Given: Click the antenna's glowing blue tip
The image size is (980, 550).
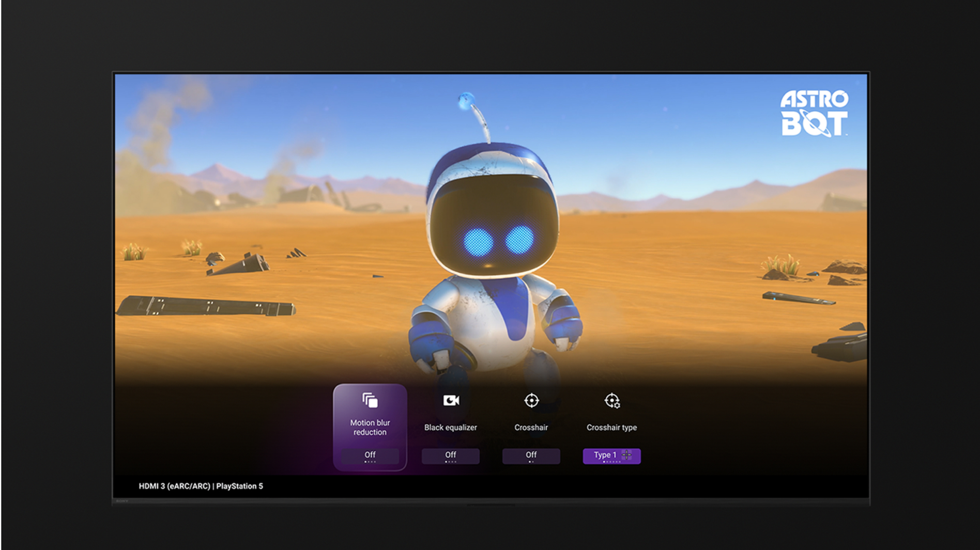Looking at the screenshot, I should coord(466,100).
